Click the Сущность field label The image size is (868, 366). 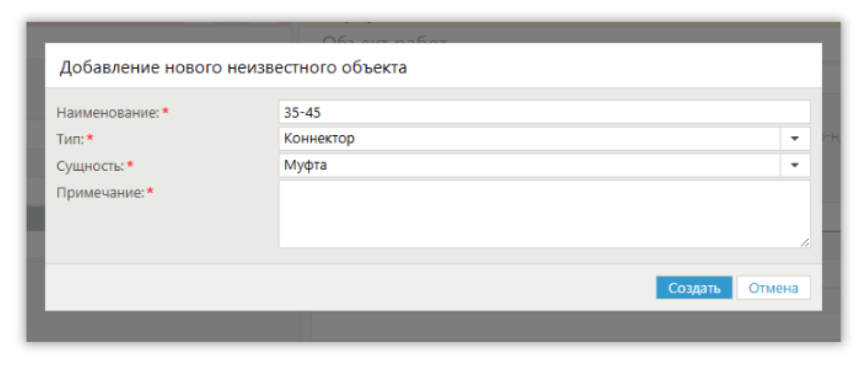click(90, 165)
